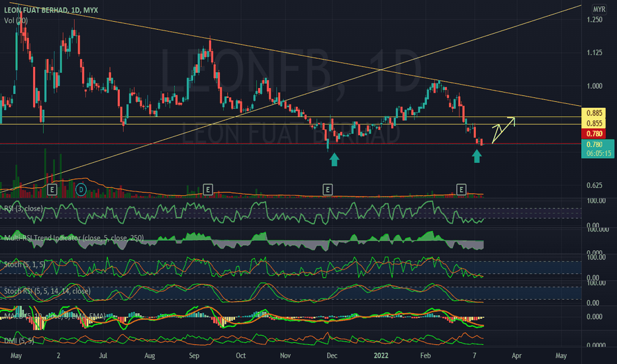
Task: Select the green up arrow below the December low
Action: [x=334, y=159]
